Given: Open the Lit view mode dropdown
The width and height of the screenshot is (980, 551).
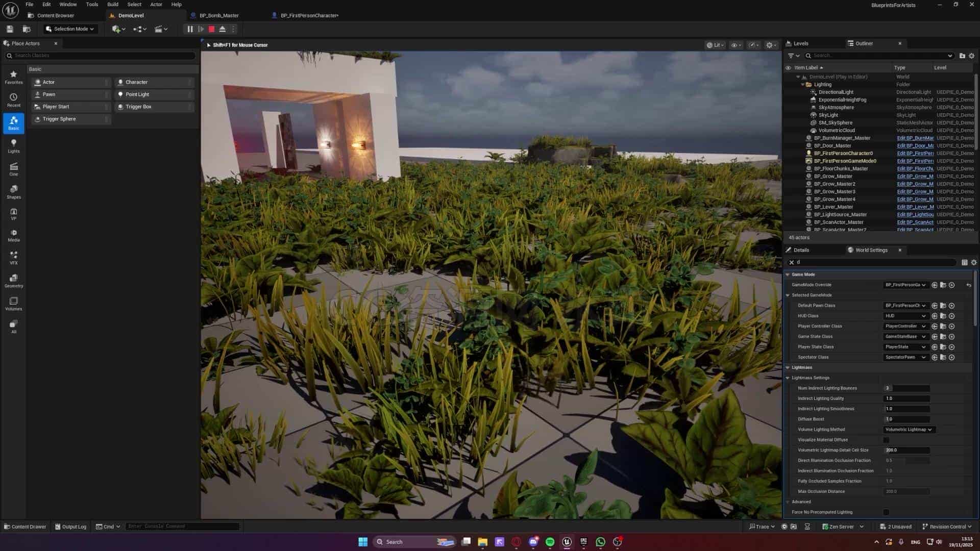Looking at the screenshot, I should coord(715,45).
